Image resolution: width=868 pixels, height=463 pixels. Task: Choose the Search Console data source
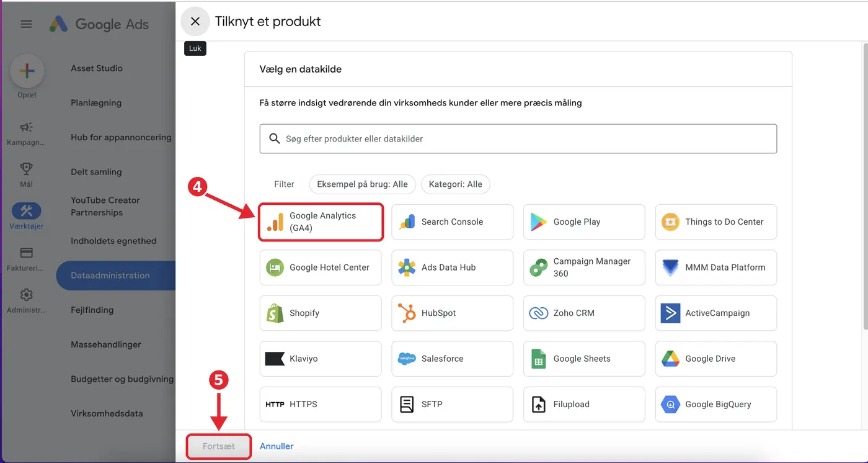(452, 222)
